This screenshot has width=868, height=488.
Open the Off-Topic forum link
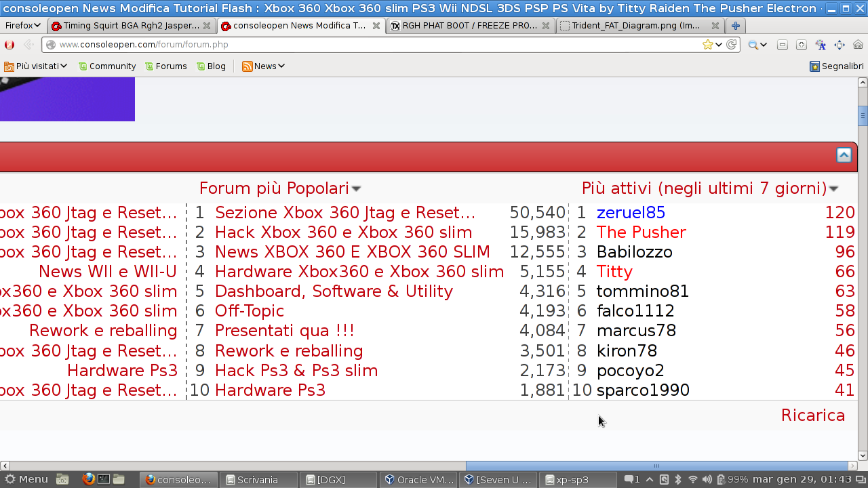249,311
